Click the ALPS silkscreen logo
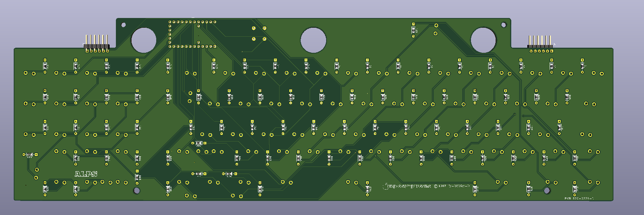This screenshot has height=215, width=644. click(x=86, y=174)
